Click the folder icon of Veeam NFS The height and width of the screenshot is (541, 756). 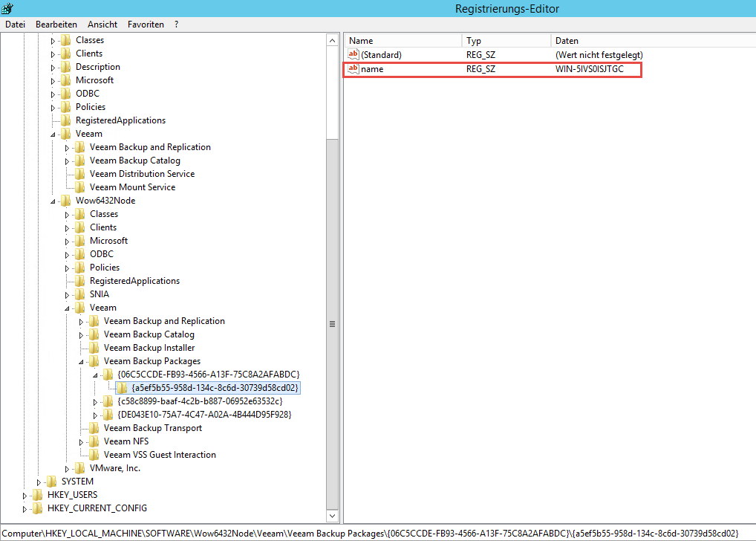tap(94, 441)
